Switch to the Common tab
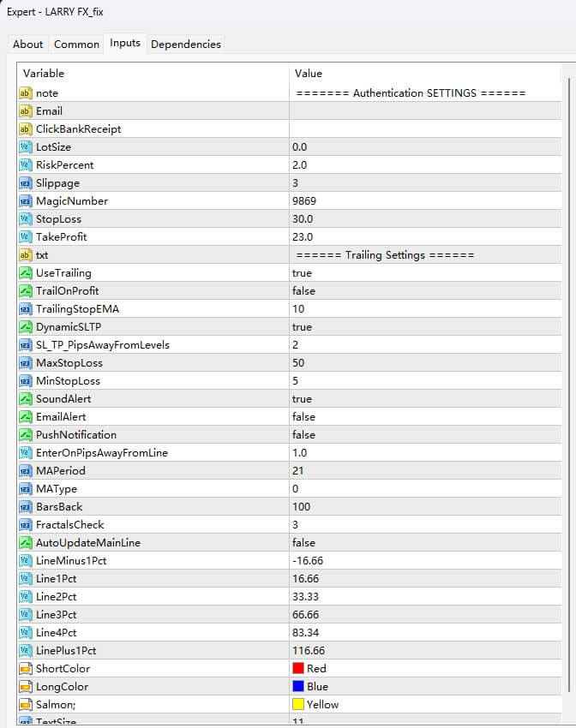576x728 pixels. pos(75,45)
